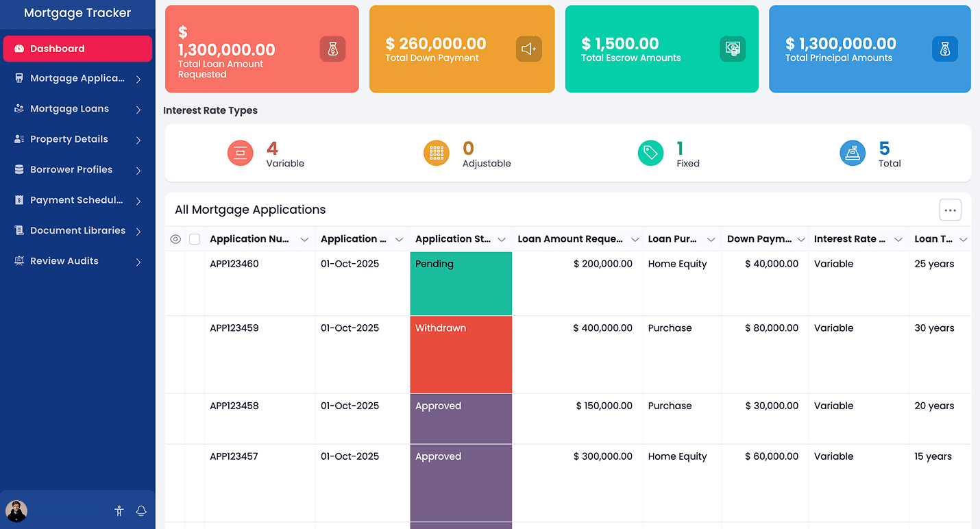Open the Interest Rate column dropdown
980x529 pixels.
898,239
